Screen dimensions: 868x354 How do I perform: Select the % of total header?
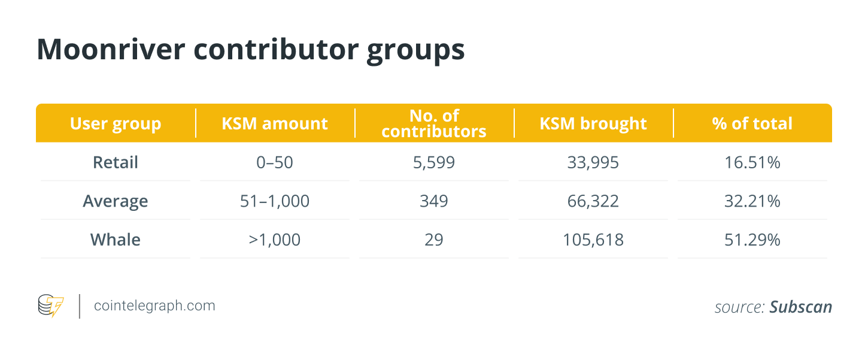coord(752,124)
